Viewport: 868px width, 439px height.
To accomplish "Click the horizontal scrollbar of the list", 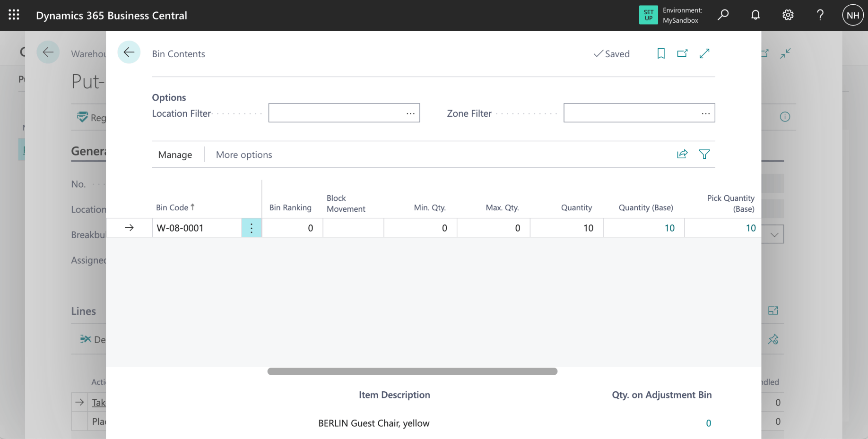I will (x=412, y=371).
